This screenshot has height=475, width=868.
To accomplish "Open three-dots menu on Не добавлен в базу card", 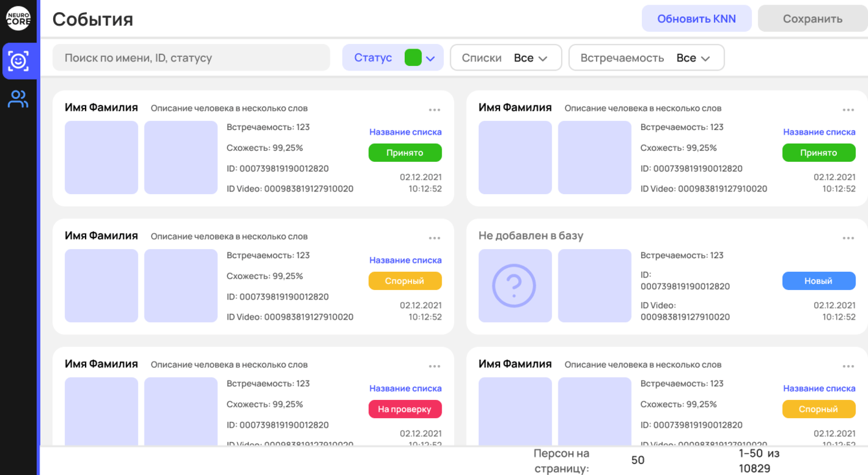I will [x=848, y=238].
